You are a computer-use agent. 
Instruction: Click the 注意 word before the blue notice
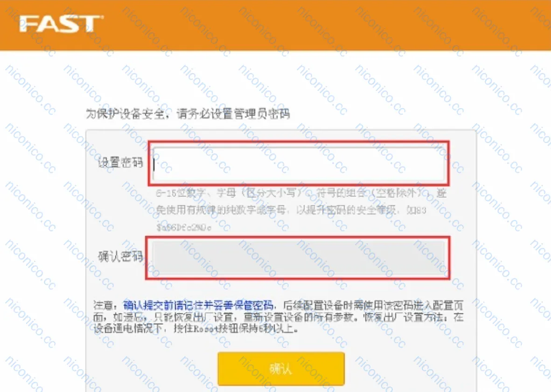[x=103, y=305]
